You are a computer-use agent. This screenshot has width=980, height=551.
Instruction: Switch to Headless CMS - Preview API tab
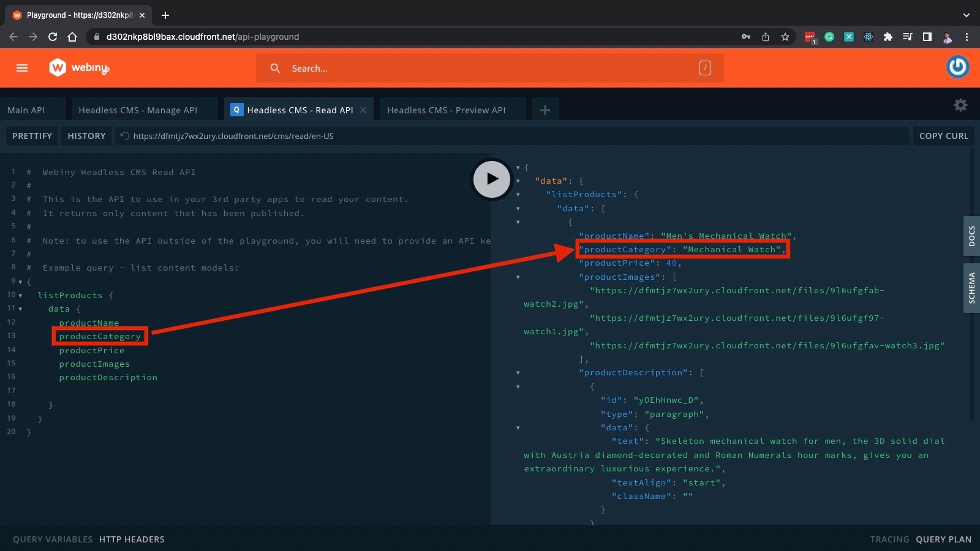tap(445, 110)
